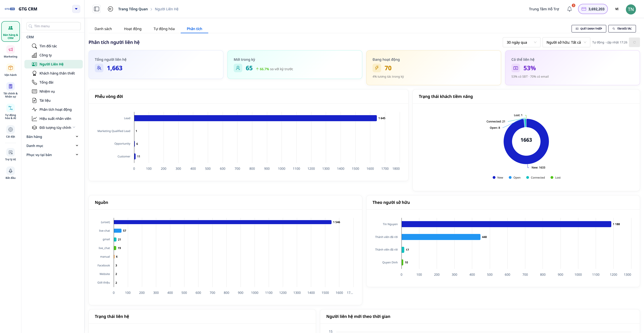
Task: Click the Nhiệm vụ task list icon
Action: (34, 91)
